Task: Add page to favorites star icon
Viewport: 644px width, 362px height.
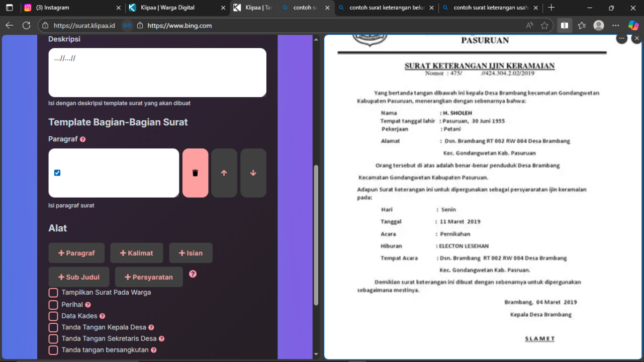Action: tap(544, 25)
